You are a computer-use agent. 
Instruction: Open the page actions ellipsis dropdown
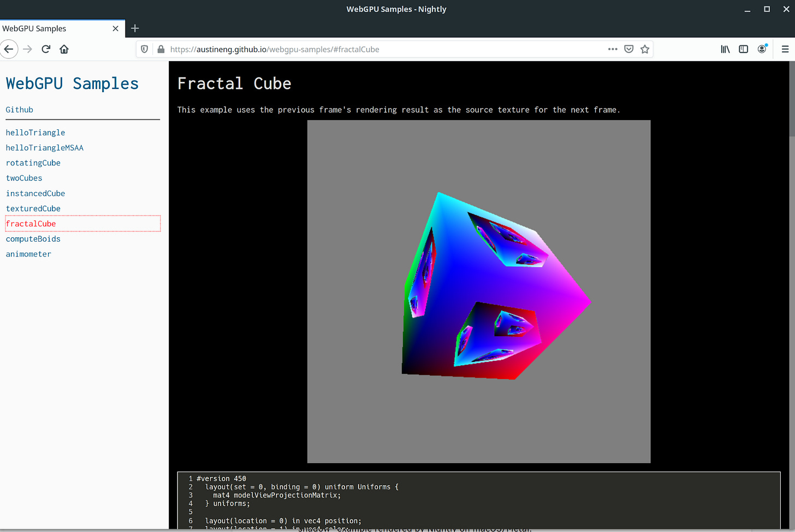point(613,49)
